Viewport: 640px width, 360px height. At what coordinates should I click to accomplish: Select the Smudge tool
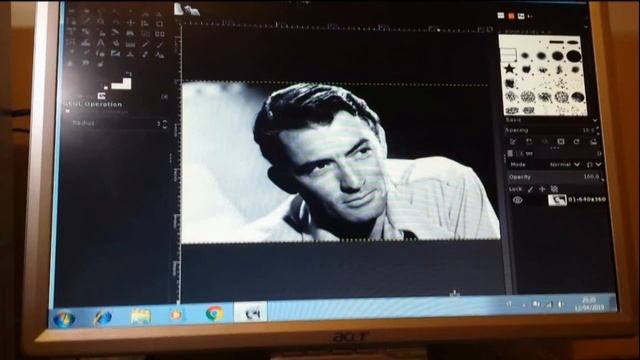pos(86,63)
